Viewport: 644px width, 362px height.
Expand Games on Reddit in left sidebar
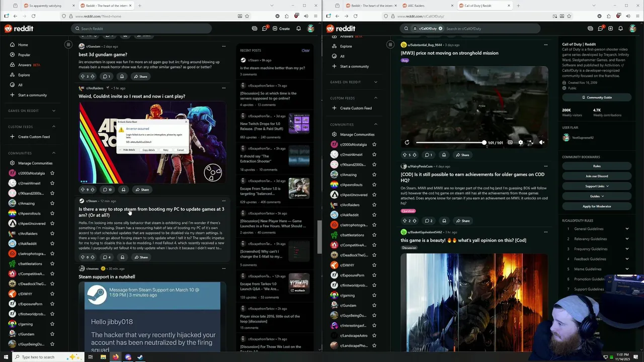[54, 111]
